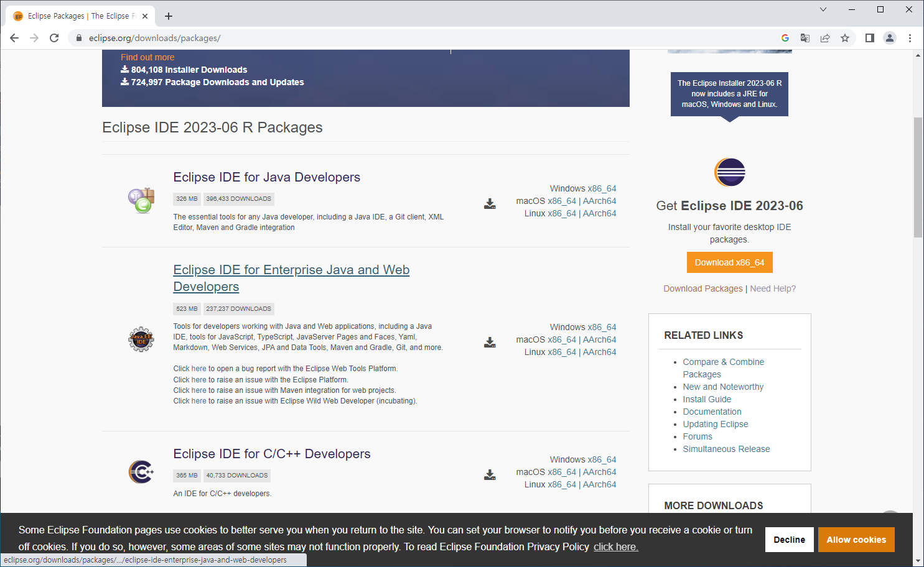The image size is (924, 567).
Task: Open the Need Help? link
Action: pos(773,288)
